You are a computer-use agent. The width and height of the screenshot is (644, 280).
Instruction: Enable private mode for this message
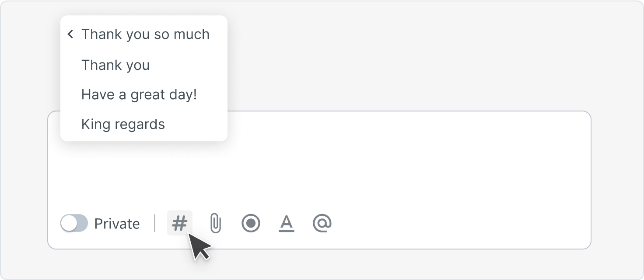[x=74, y=223]
